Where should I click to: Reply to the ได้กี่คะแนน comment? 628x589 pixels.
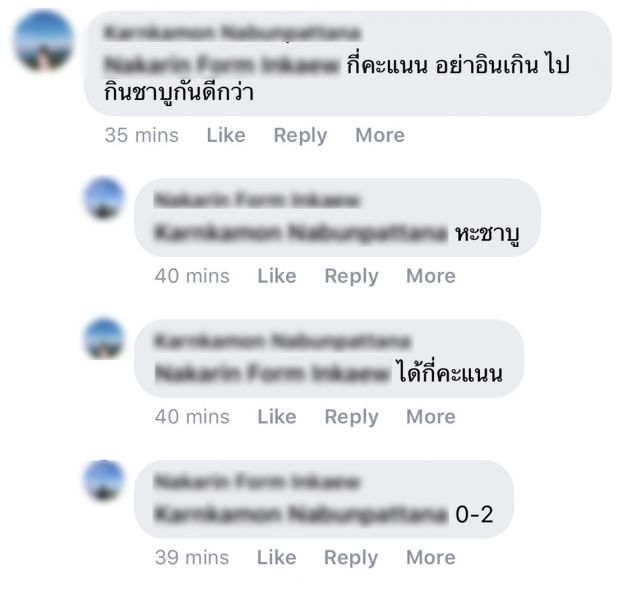pos(351,417)
